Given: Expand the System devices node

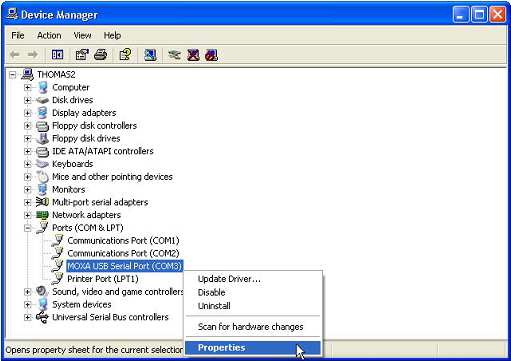Looking at the screenshot, I should point(28,305).
